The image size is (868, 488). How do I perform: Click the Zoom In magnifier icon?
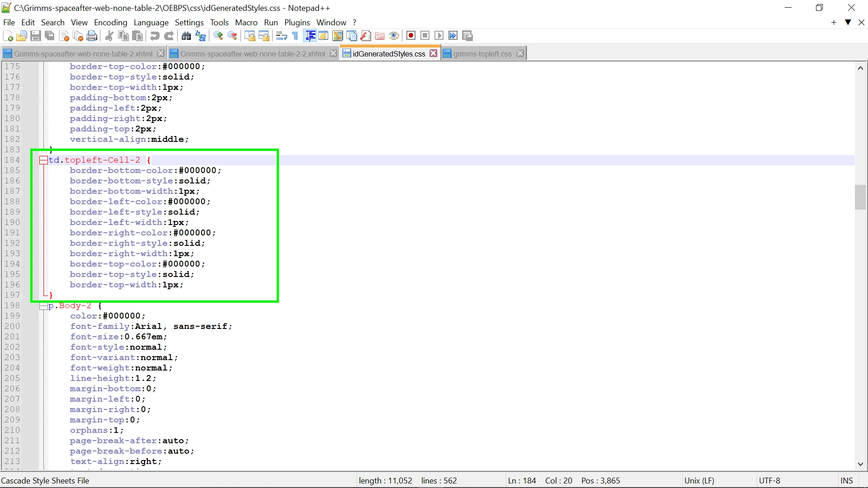[218, 36]
